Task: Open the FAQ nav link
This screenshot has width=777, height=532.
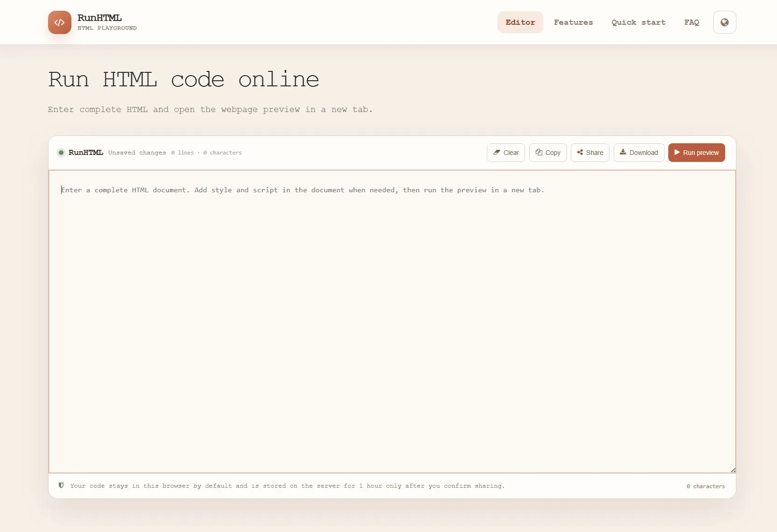Action: coord(692,22)
